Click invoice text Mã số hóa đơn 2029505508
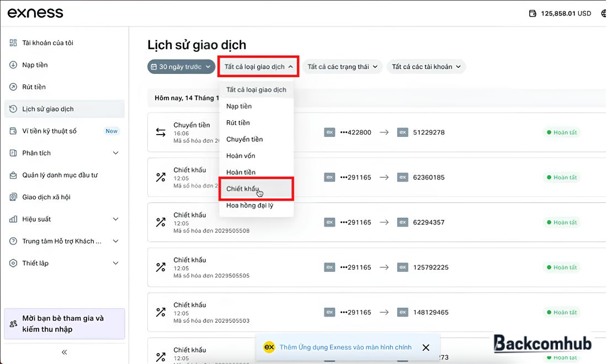 tap(211, 231)
